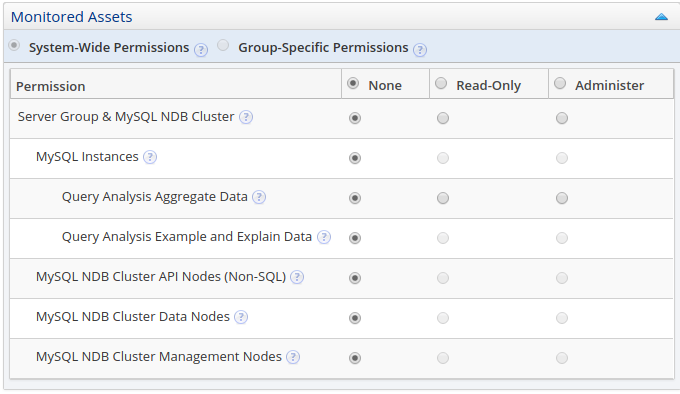The image size is (680, 394).
Task: Show help icon for MySQL Instances
Action: (x=150, y=157)
